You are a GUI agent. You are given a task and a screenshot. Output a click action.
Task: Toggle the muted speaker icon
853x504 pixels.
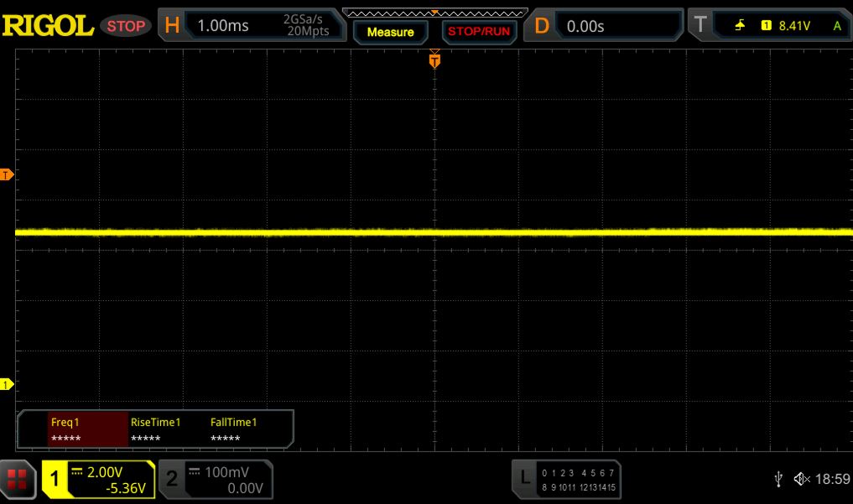(802, 479)
